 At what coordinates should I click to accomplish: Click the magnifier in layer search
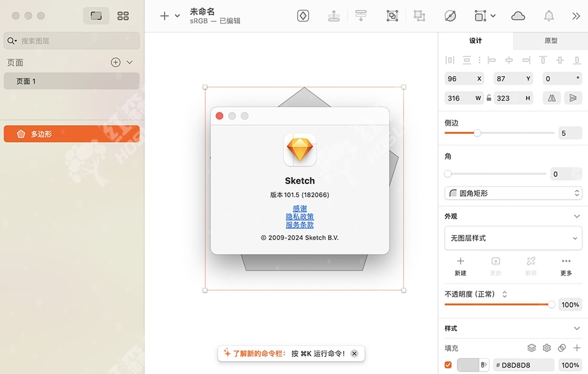pos(12,41)
